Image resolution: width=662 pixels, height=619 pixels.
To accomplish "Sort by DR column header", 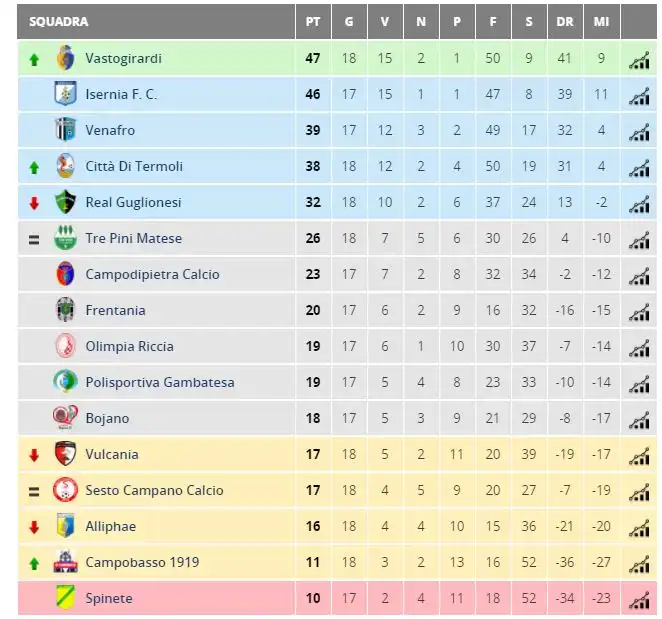I will [x=565, y=22].
